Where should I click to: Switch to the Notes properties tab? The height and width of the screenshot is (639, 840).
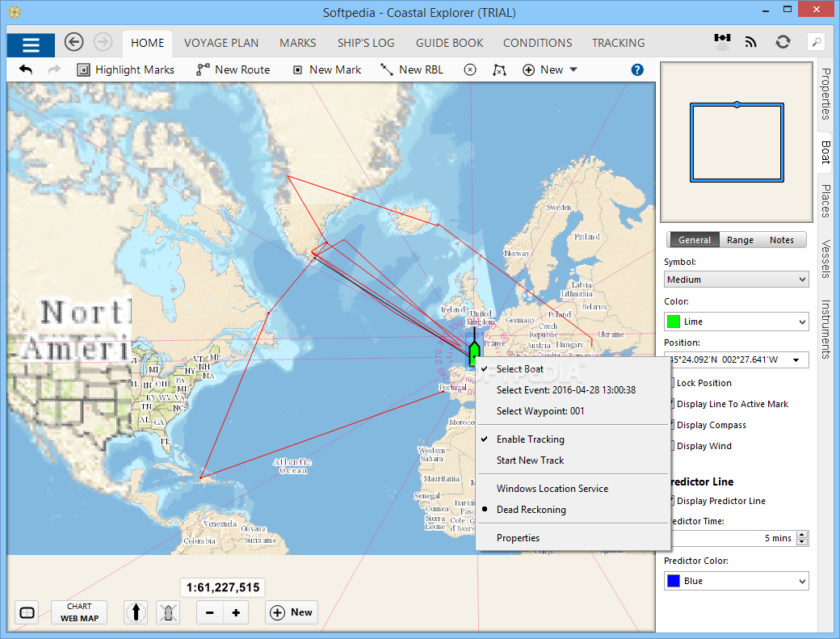tap(782, 240)
